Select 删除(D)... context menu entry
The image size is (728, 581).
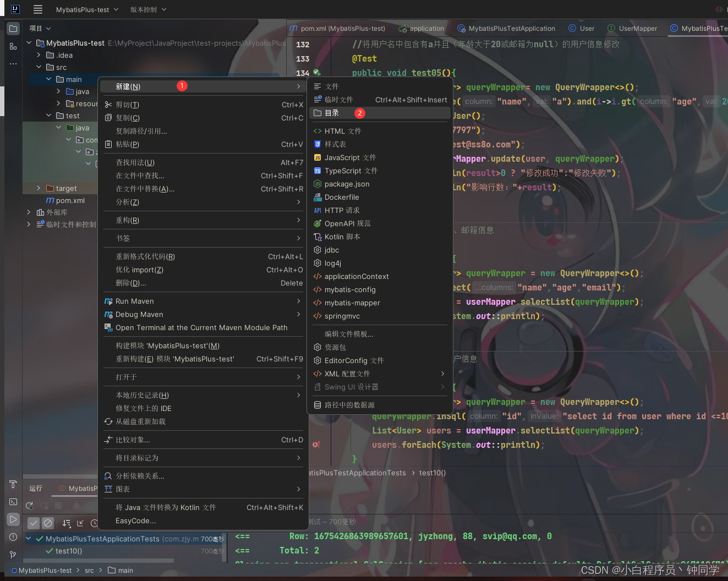[x=202, y=283]
